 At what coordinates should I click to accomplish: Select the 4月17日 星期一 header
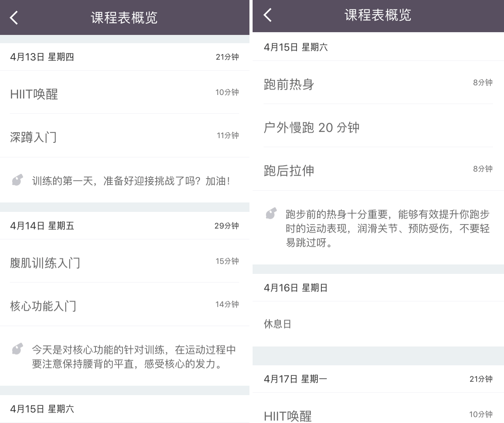click(x=378, y=379)
